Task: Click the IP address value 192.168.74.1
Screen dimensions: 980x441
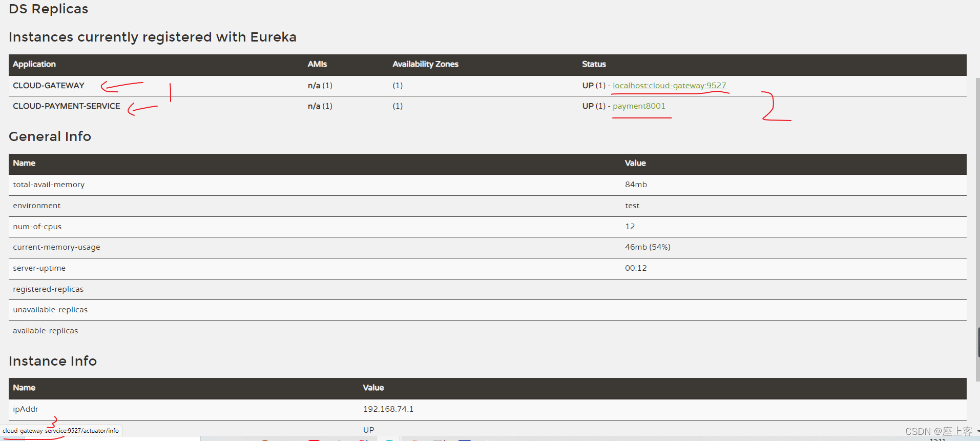Action: [388, 409]
